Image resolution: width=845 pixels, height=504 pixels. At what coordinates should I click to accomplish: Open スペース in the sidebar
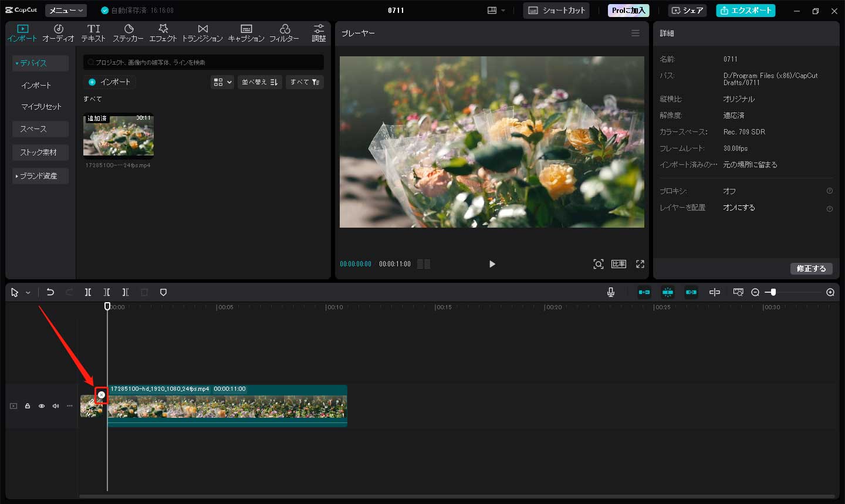[x=40, y=129]
